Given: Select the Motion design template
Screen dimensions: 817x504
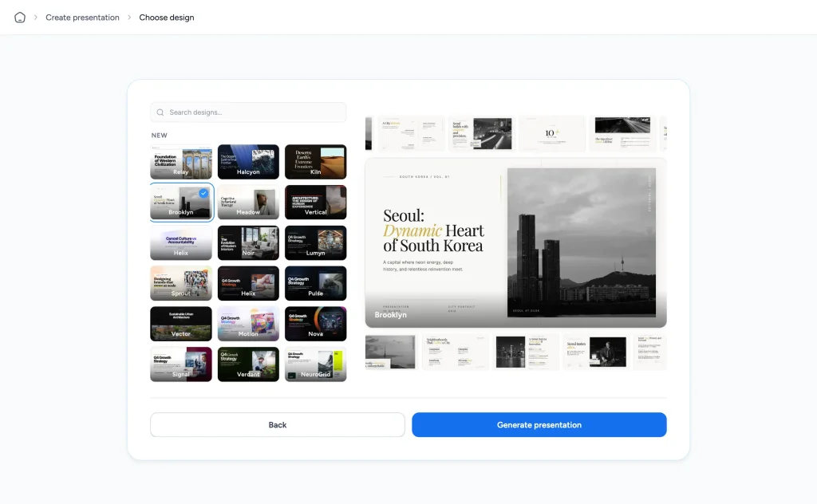Looking at the screenshot, I should pos(248,324).
